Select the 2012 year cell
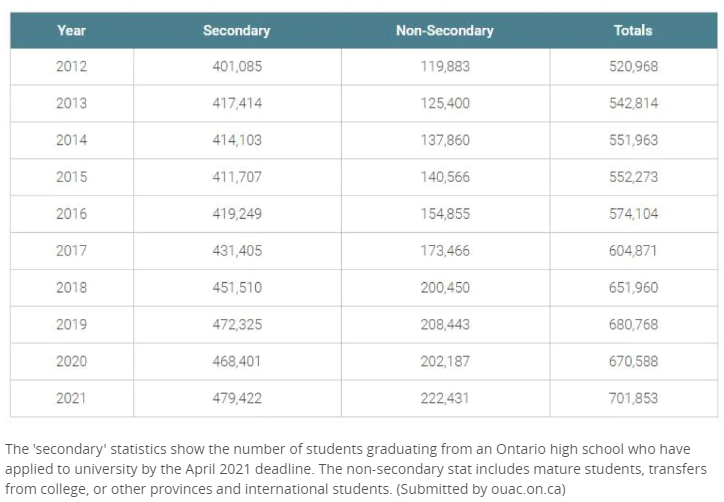Image resolution: width=724 pixels, height=502 pixels. (72, 67)
